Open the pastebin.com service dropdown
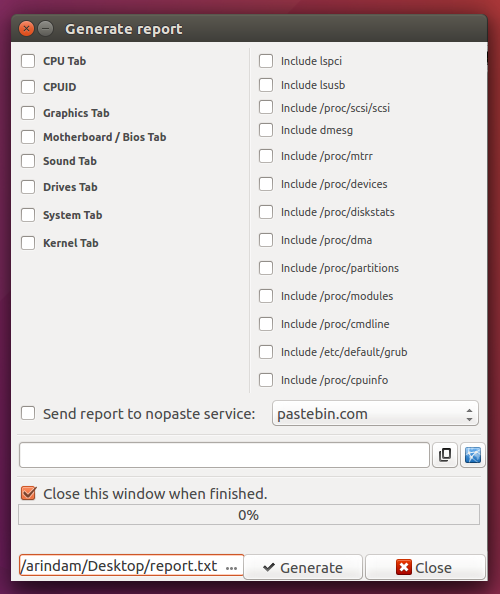 pos(375,414)
